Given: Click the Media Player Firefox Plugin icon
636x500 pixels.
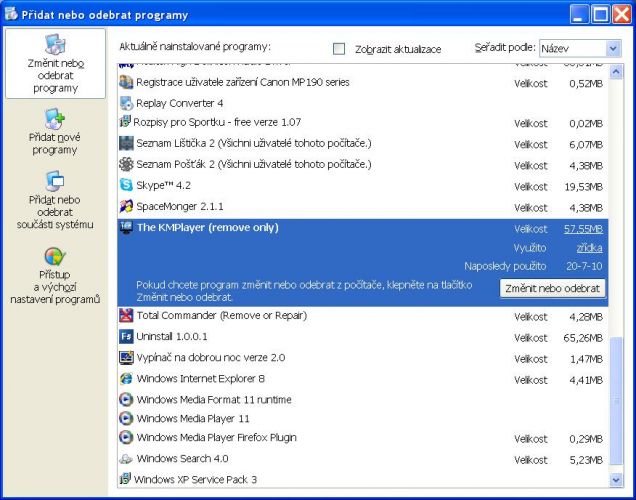Looking at the screenshot, I should tap(126, 437).
